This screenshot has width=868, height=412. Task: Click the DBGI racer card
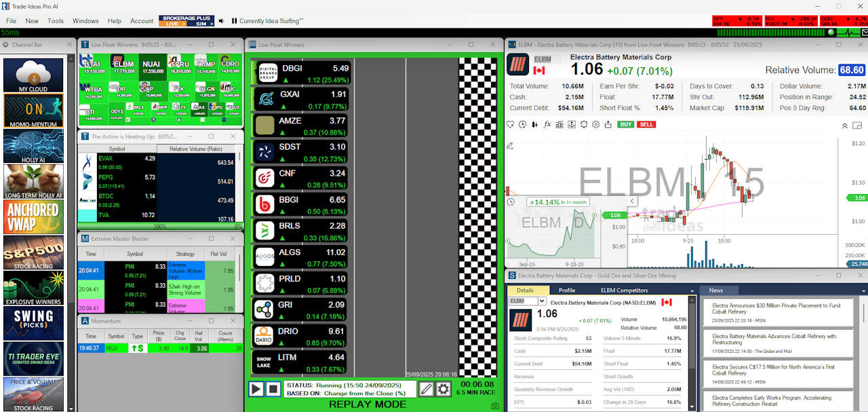(300, 74)
